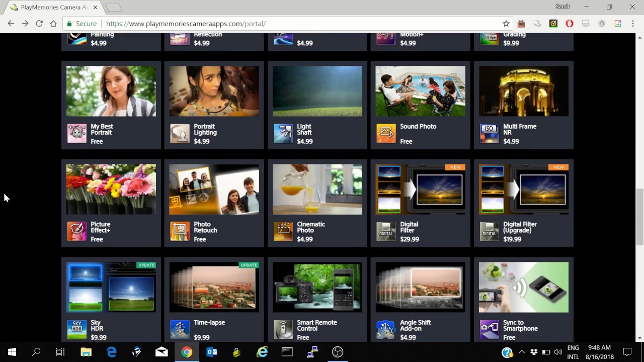Click the Digital Filter (Upgrade) $19.99 price
The height and width of the screenshot is (362, 644).
[x=512, y=239]
